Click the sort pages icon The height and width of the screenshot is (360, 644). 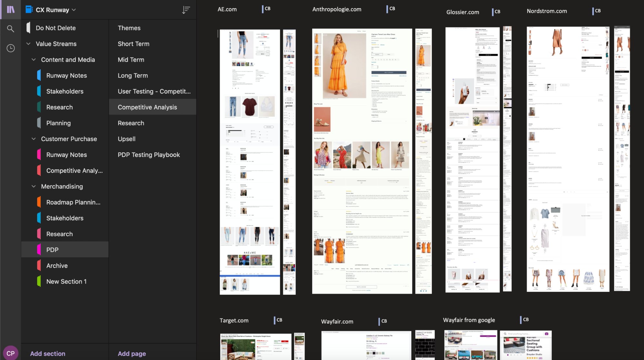(x=186, y=10)
